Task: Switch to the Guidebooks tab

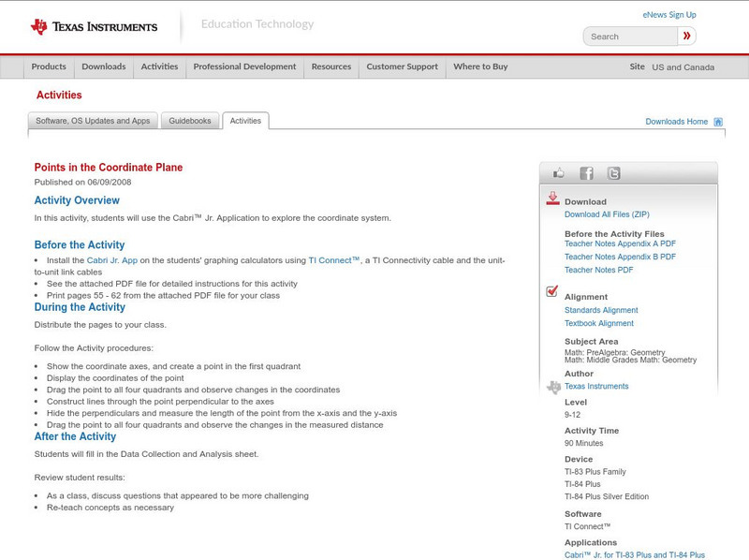Action: tap(190, 121)
